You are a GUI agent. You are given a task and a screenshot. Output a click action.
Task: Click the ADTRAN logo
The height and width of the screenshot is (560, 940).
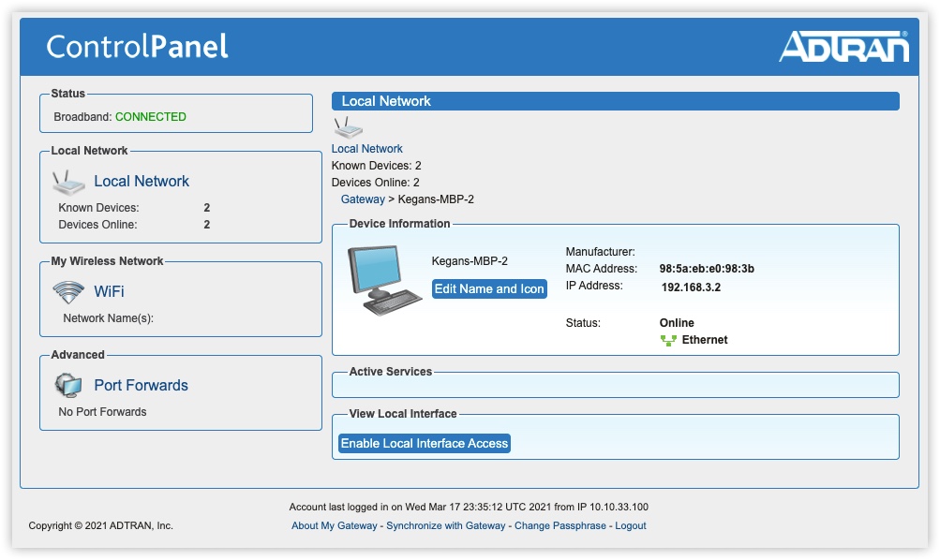[843, 47]
